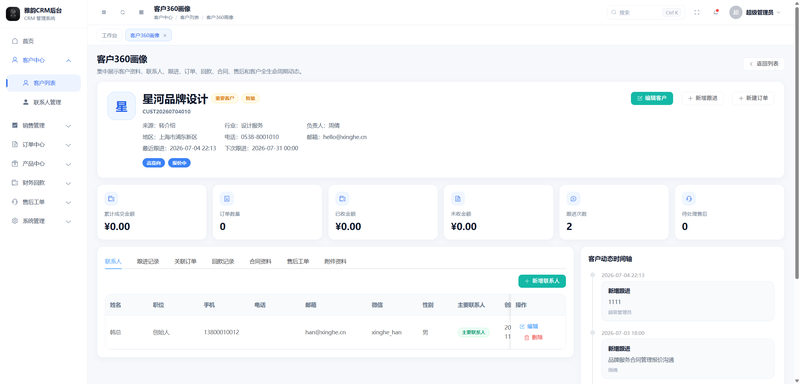Switch to the 工作台 page tab
This screenshot has width=800, height=384.
click(110, 35)
